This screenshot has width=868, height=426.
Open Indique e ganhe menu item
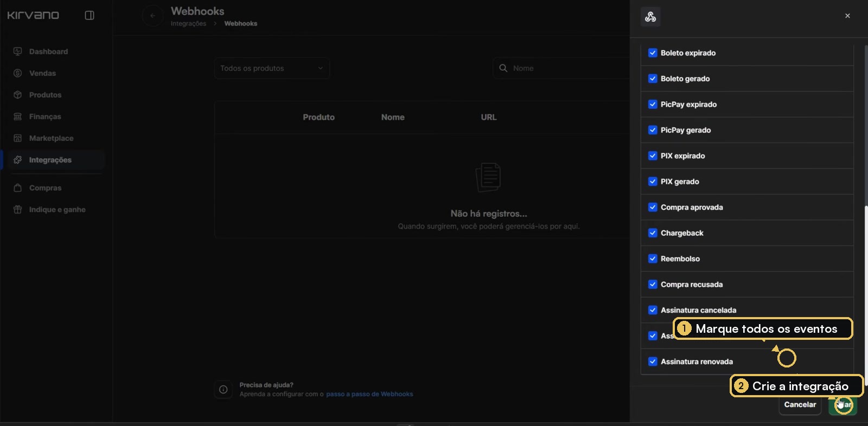(57, 210)
